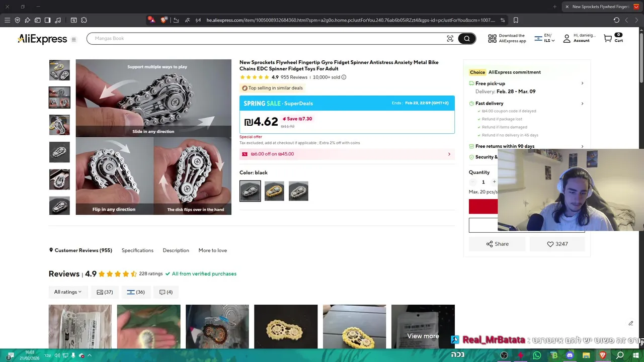Image resolution: width=644 pixels, height=362 pixels.
Task: Open the shopping cart icon
Action: coord(608,38)
